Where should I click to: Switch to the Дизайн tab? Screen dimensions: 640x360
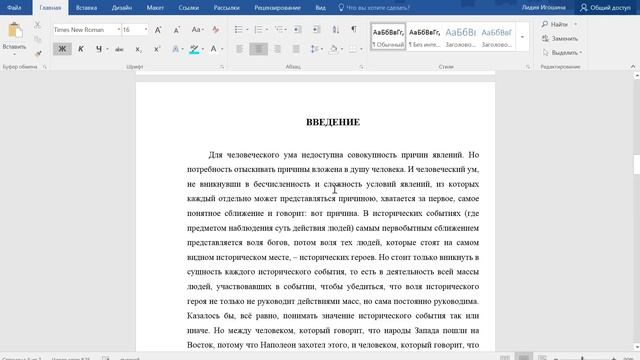pos(122,7)
